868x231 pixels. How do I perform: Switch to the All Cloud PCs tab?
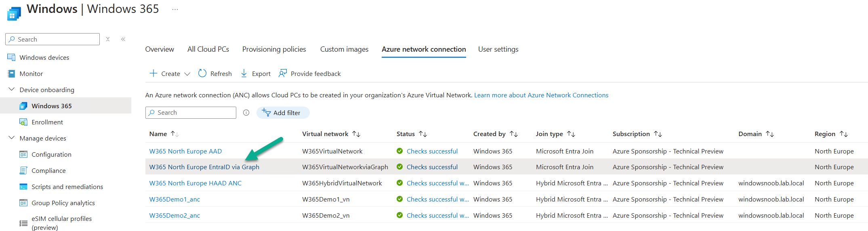coord(208,49)
